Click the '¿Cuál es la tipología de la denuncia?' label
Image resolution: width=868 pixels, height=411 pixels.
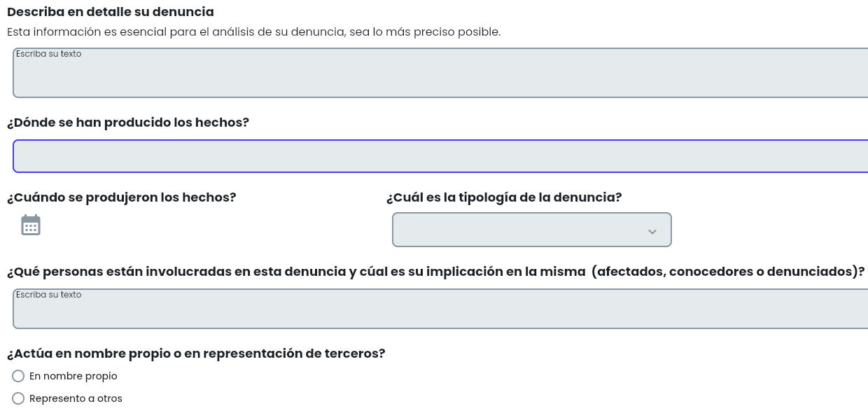[x=504, y=197]
